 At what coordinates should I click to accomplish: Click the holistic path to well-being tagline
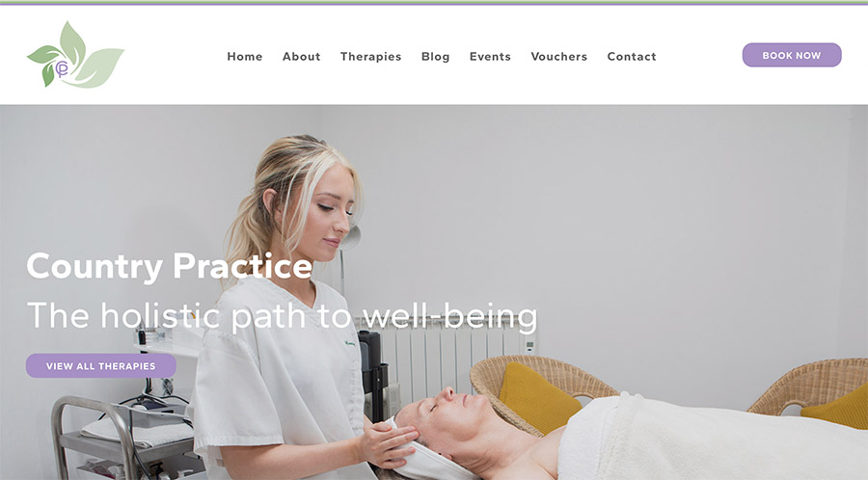[283, 316]
